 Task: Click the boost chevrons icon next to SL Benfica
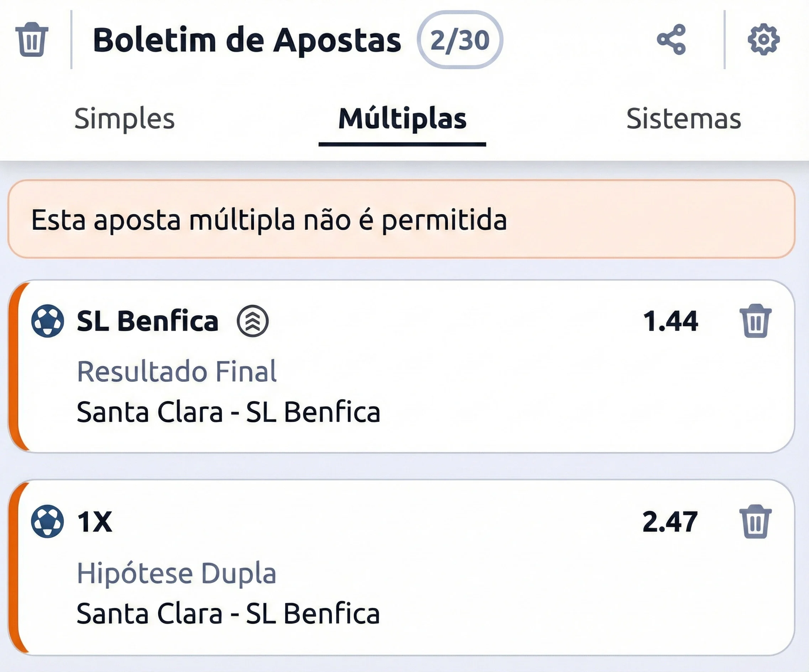[253, 321]
